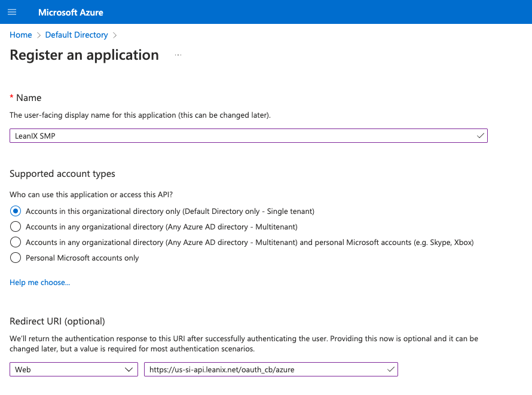Expand the Web platform dropdown
This screenshot has width=532, height=395.
(74, 369)
